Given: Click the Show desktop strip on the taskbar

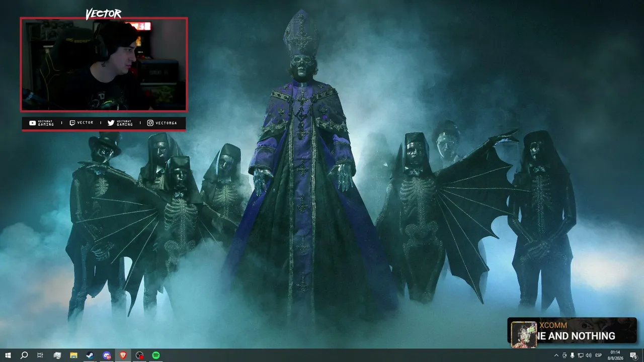Looking at the screenshot, I should 642,355.
